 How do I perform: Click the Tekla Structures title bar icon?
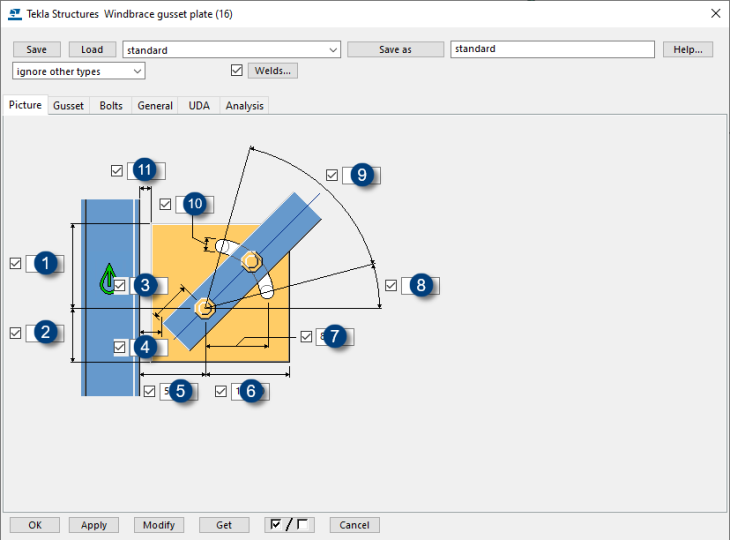click(x=15, y=14)
